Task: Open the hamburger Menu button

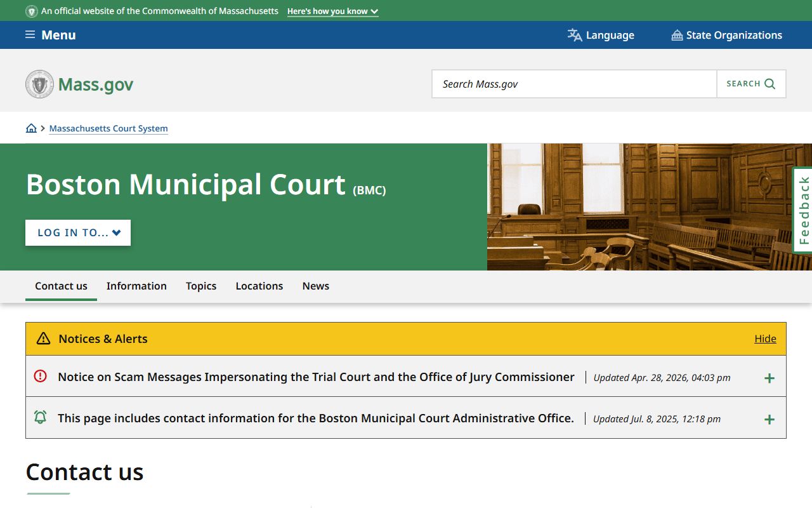Action: click(50, 35)
